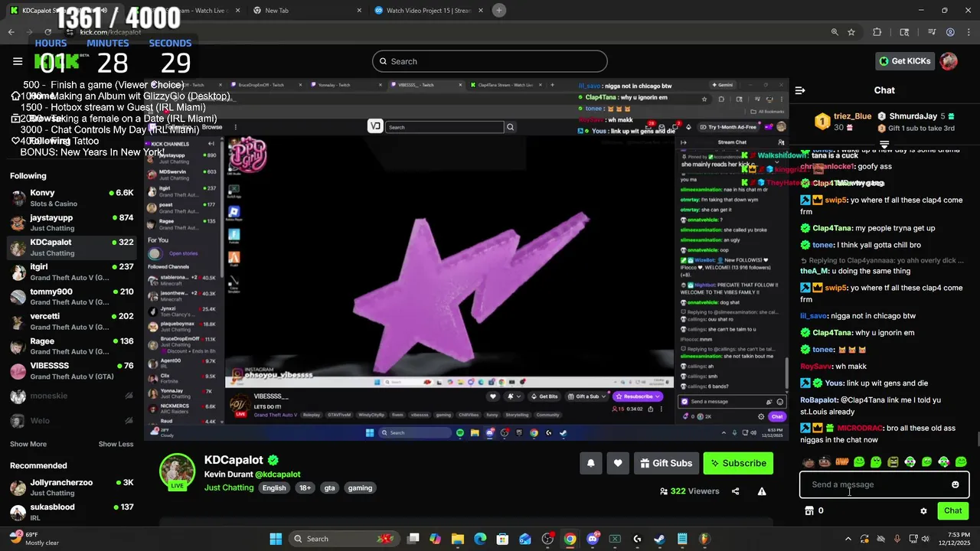
Task: Expand following list with Show More
Action: click(x=28, y=444)
